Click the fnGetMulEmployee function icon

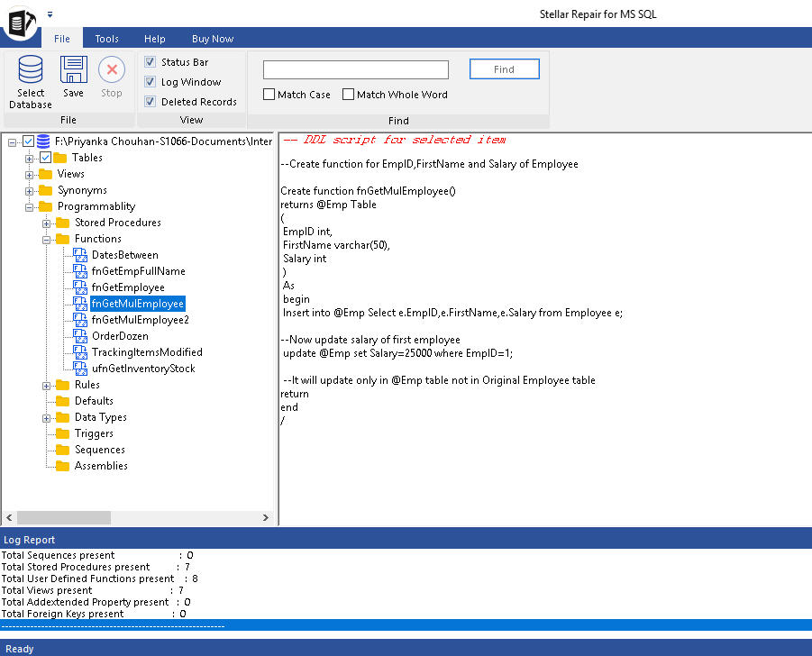tap(80, 304)
